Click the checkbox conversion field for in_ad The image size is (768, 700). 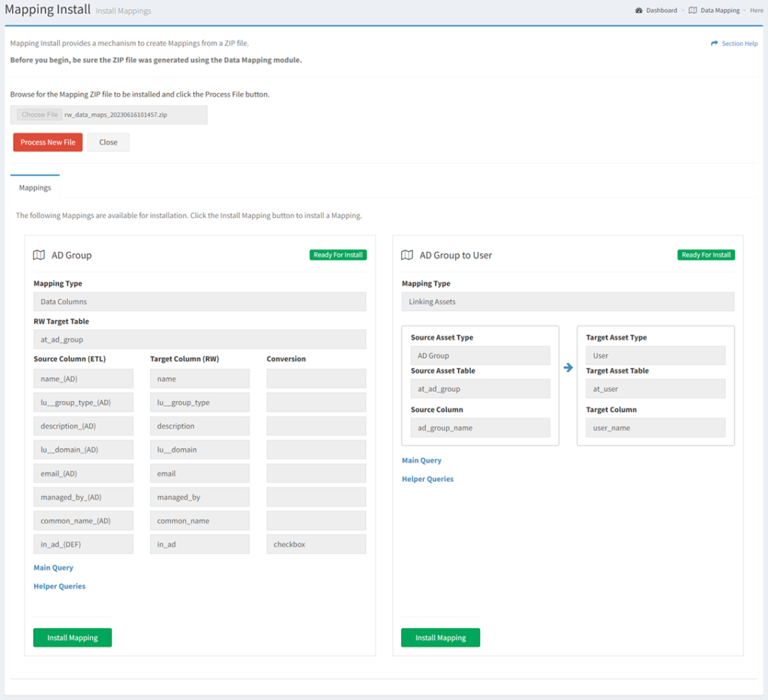tap(316, 543)
